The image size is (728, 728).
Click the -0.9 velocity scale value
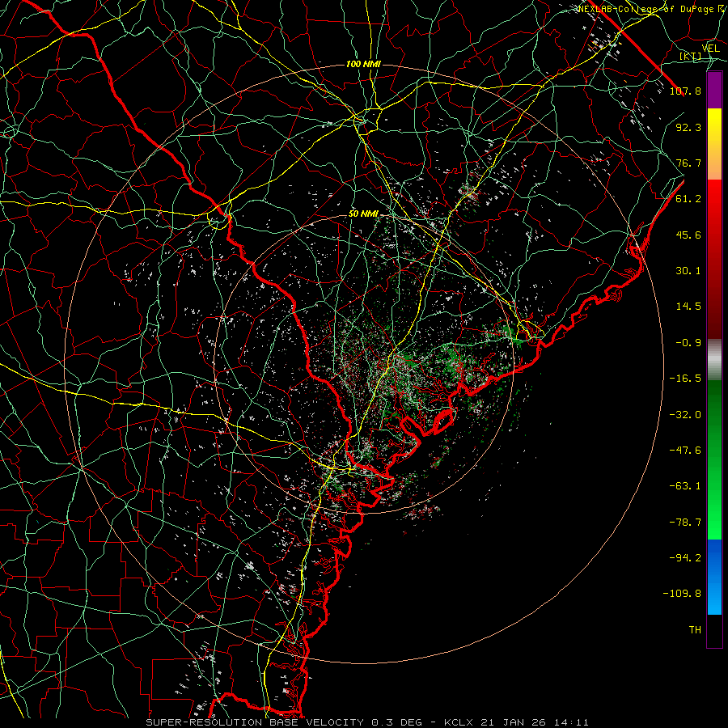pyautogui.click(x=688, y=343)
